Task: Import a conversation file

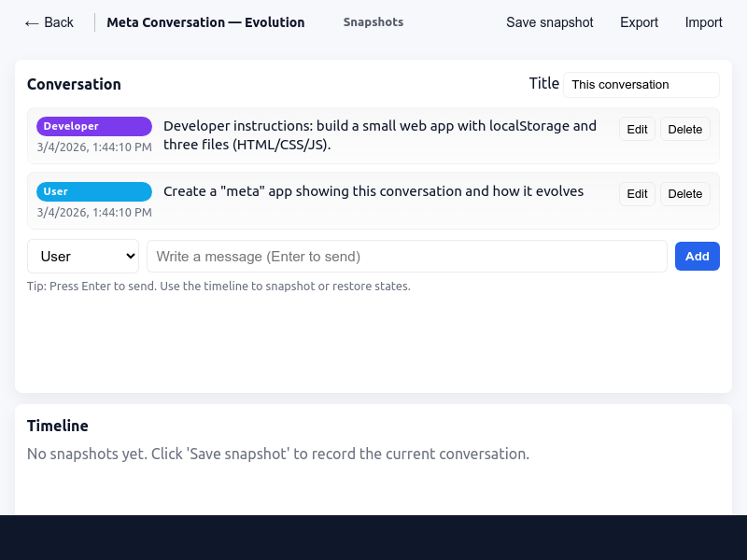Action: 703,22
